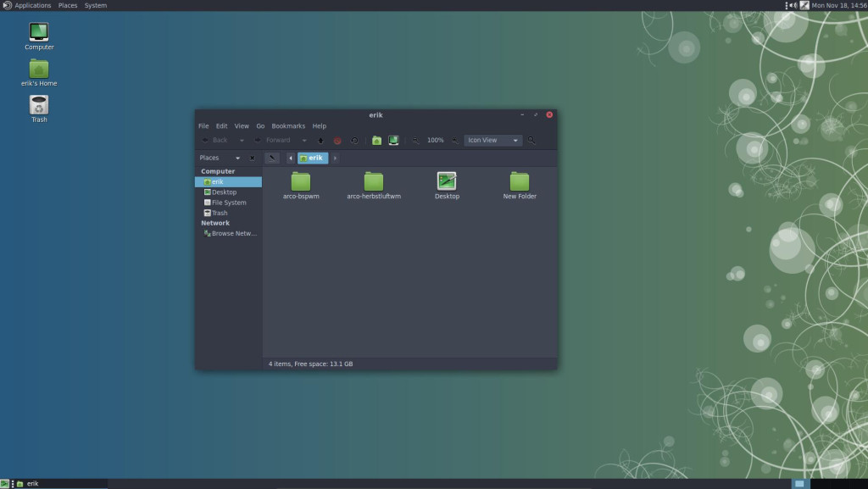Select the arco-herbstluftwm folder
This screenshot has width=868, height=489.
[374, 186]
